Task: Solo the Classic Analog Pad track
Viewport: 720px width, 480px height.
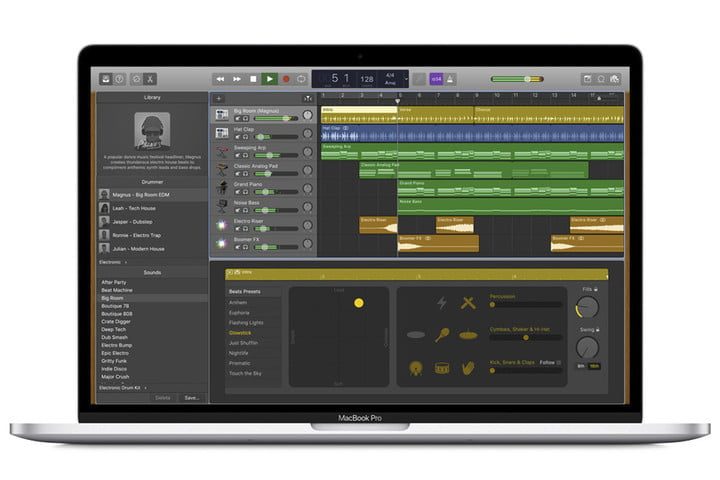Action: point(246,174)
